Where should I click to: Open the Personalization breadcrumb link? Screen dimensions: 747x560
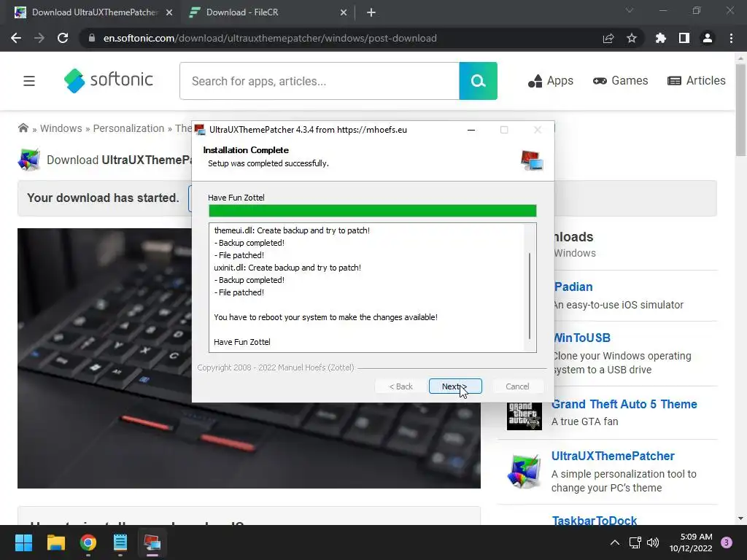click(128, 128)
